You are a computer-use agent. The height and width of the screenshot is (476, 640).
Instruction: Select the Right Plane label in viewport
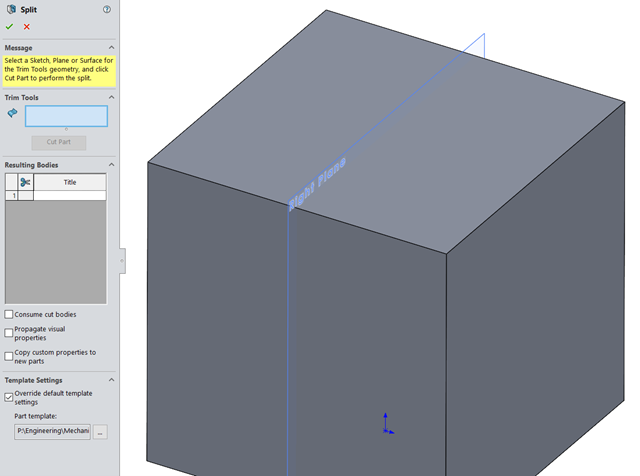pos(317,184)
